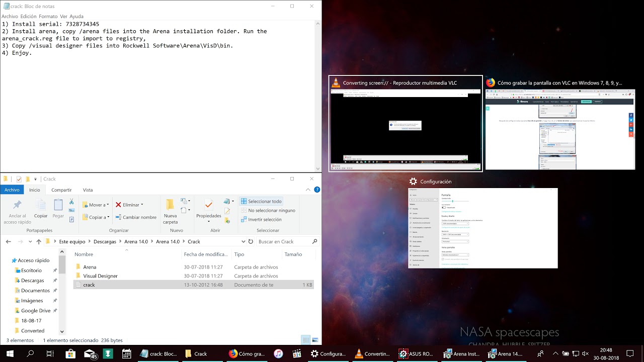Click the volume icon in system tray

pyautogui.click(x=585, y=353)
